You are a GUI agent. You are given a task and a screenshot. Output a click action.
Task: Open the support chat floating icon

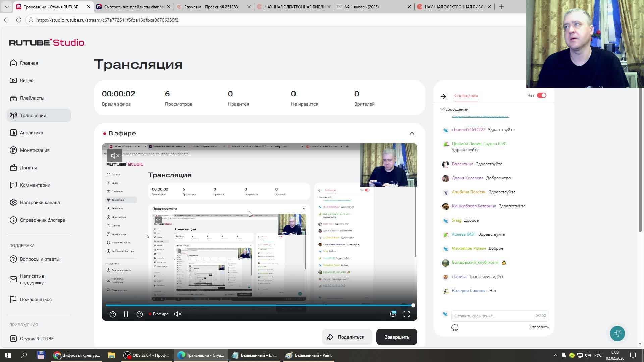tap(617, 334)
